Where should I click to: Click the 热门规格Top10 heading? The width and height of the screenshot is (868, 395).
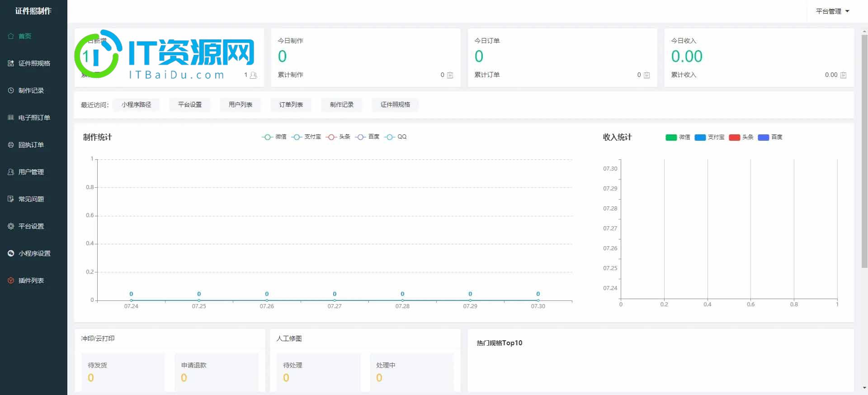point(500,343)
